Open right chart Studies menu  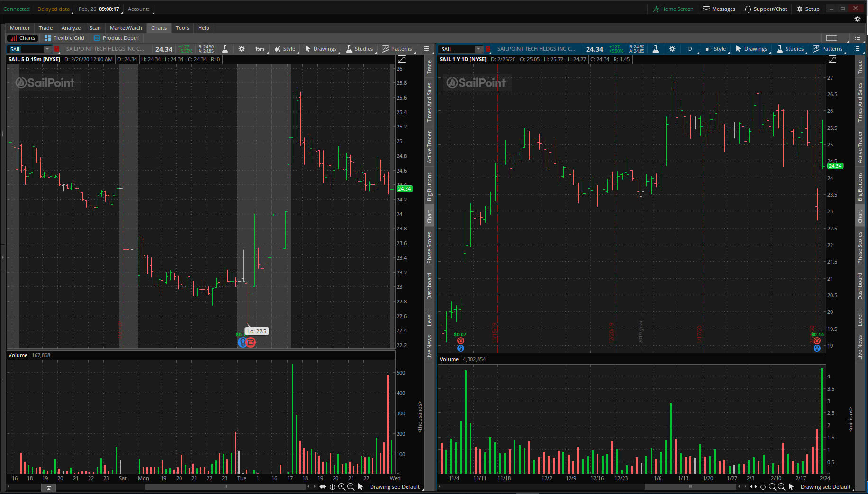790,49
